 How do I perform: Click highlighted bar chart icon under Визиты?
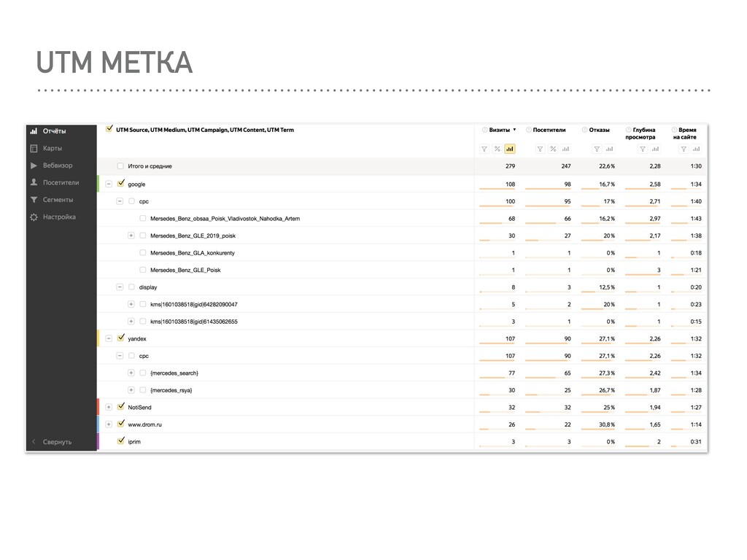click(x=509, y=149)
